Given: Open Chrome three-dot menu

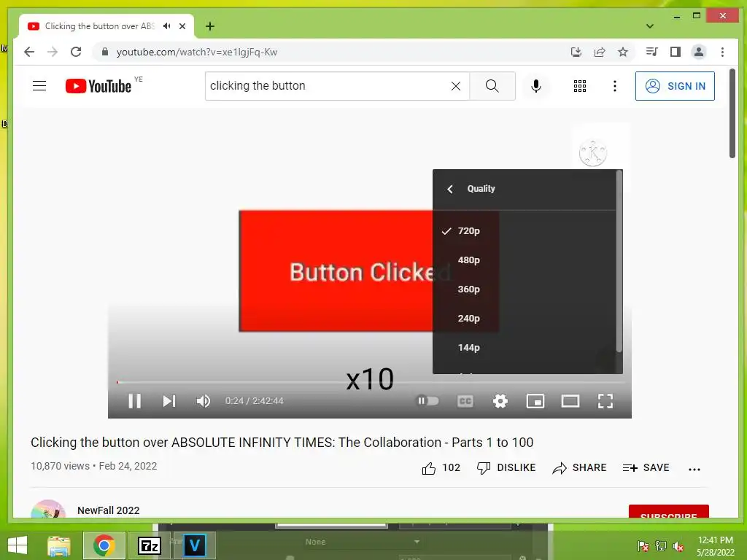Looking at the screenshot, I should point(722,52).
